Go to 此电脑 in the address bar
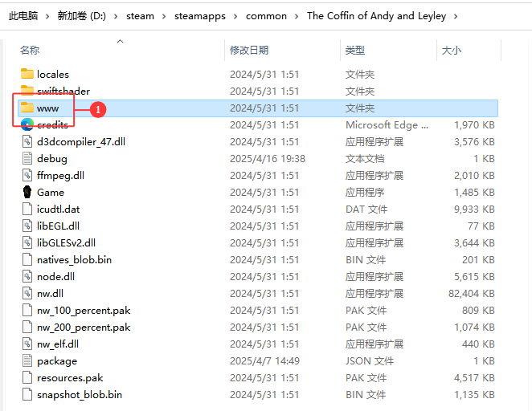 [23, 16]
